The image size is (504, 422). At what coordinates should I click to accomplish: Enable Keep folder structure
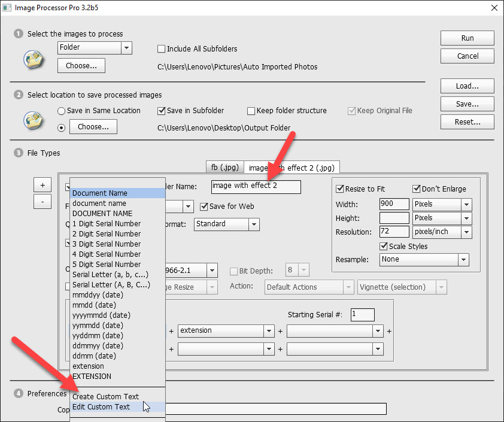tap(250, 111)
